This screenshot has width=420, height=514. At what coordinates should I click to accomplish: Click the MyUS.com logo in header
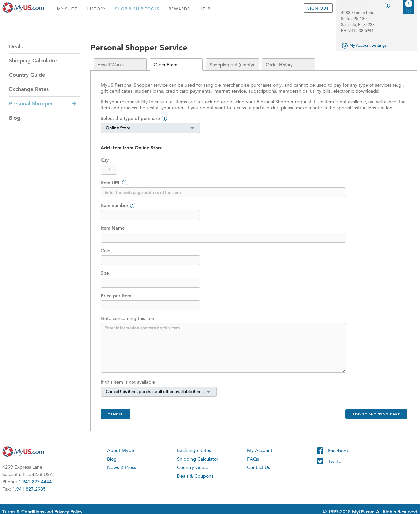23,8
